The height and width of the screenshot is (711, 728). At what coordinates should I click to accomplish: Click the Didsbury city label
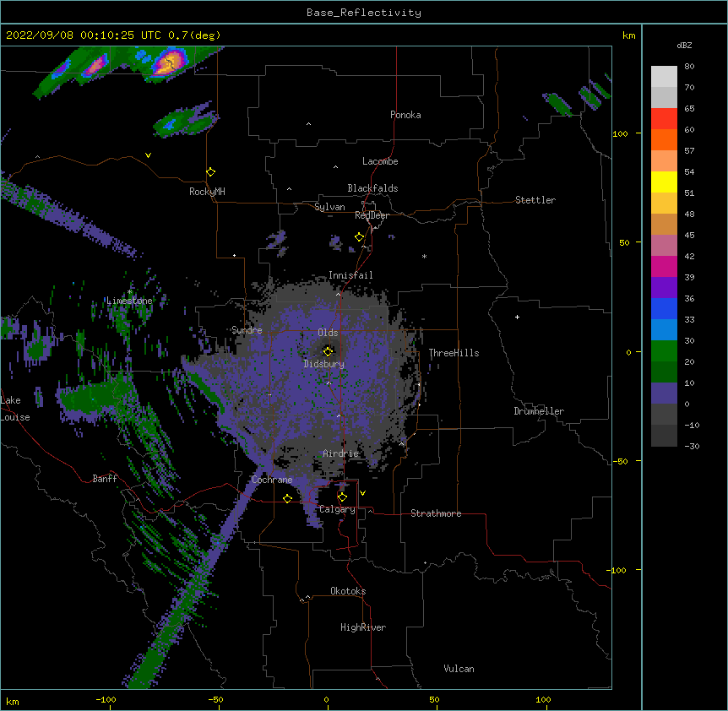[x=324, y=364]
